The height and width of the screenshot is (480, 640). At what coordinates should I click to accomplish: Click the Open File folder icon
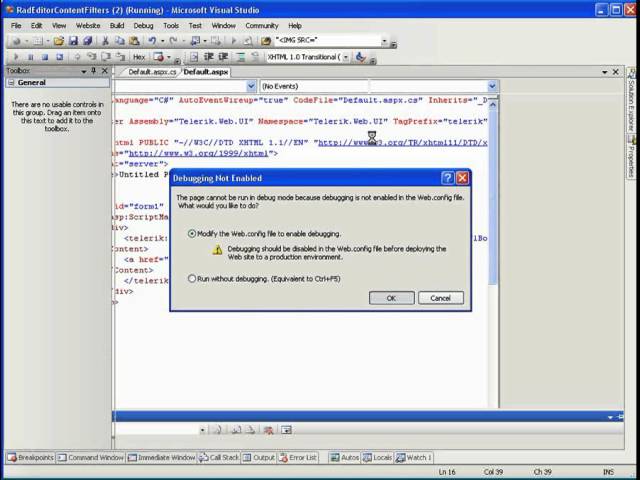pyautogui.click(x=59, y=41)
